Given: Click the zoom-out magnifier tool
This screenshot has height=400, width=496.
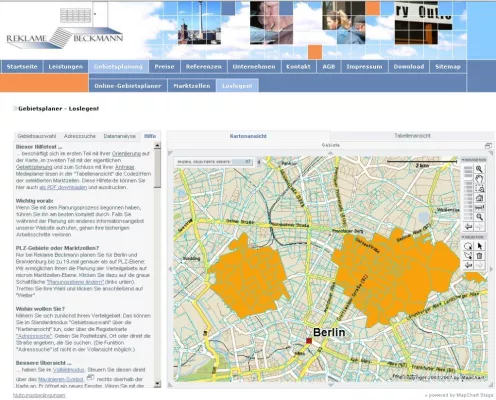Looking at the screenshot, I should pyautogui.click(x=479, y=217).
